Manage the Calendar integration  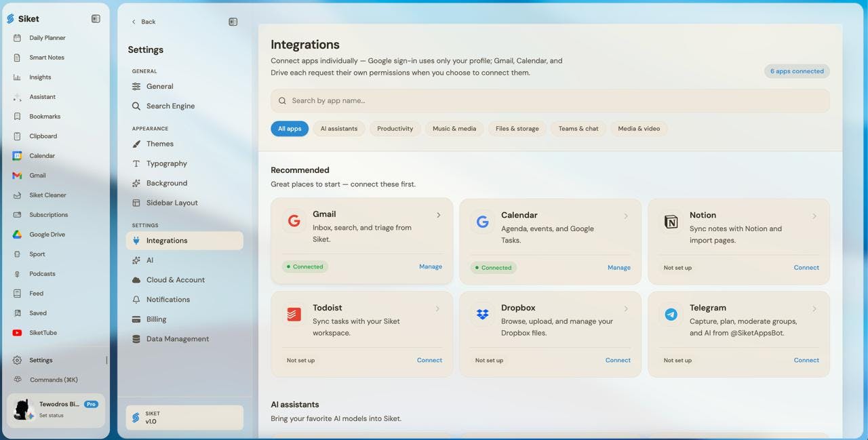(x=619, y=268)
